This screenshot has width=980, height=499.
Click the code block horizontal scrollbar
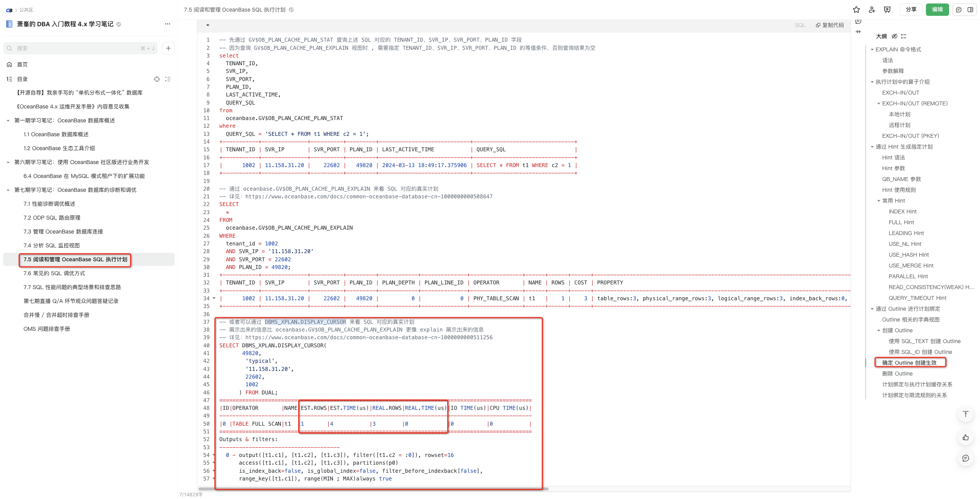(373, 489)
